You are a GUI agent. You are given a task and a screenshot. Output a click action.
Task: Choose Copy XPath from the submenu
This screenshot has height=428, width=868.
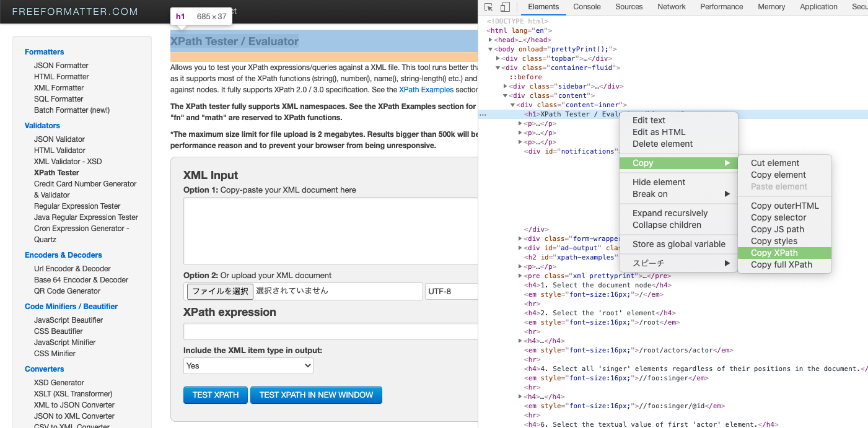pyautogui.click(x=784, y=253)
